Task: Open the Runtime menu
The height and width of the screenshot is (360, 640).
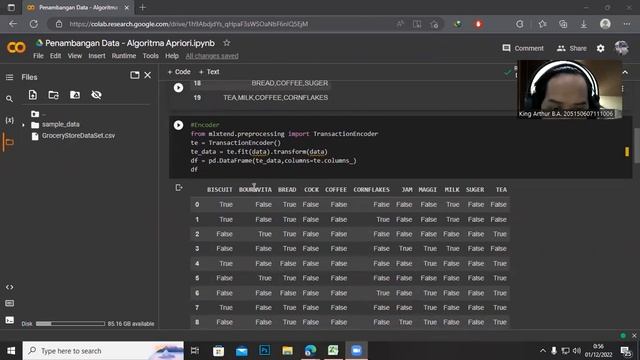Action: click(124, 56)
